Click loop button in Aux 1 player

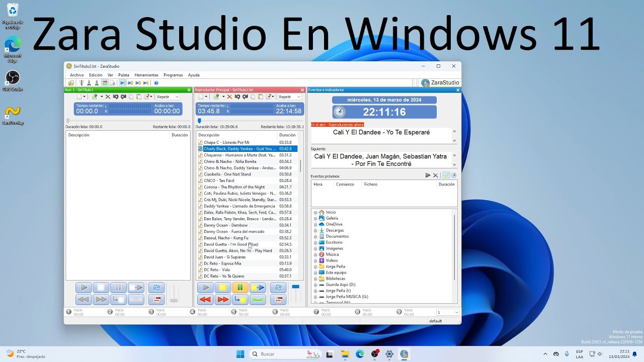pos(156,288)
